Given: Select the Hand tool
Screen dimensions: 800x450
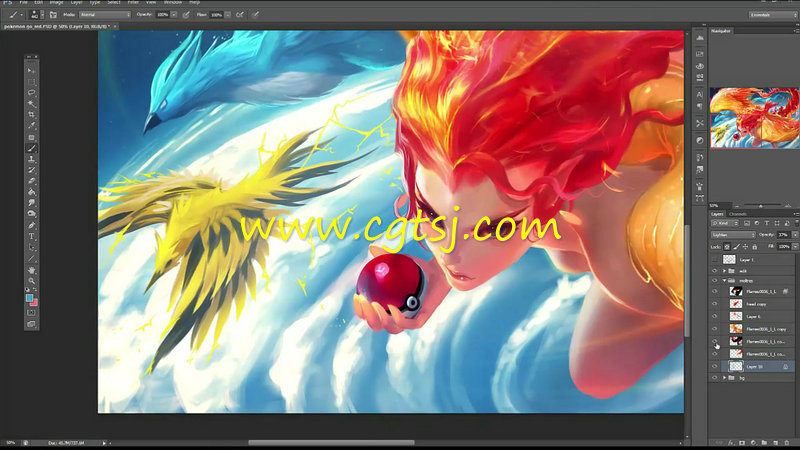Looking at the screenshot, I should [x=31, y=270].
